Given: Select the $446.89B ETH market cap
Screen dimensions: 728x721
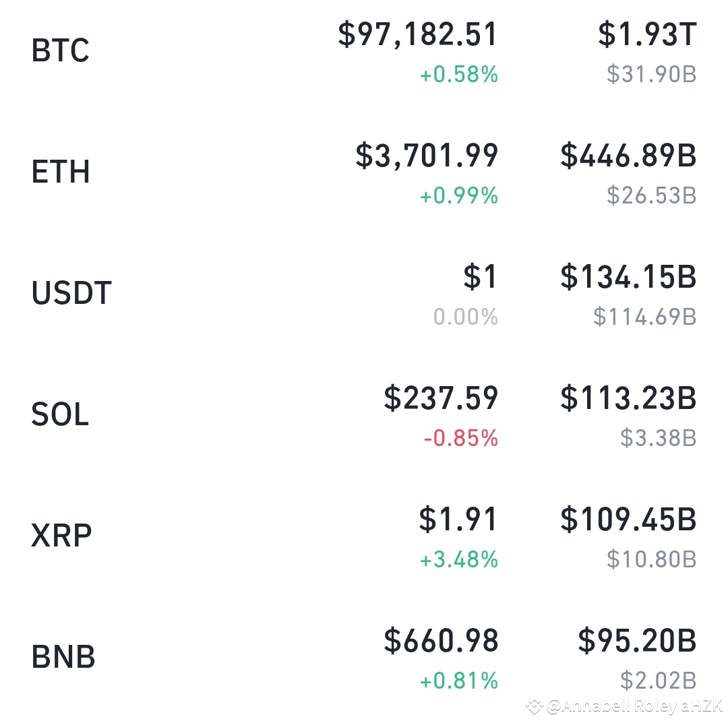Looking at the screenshot, I should click(x=629, y=156).
